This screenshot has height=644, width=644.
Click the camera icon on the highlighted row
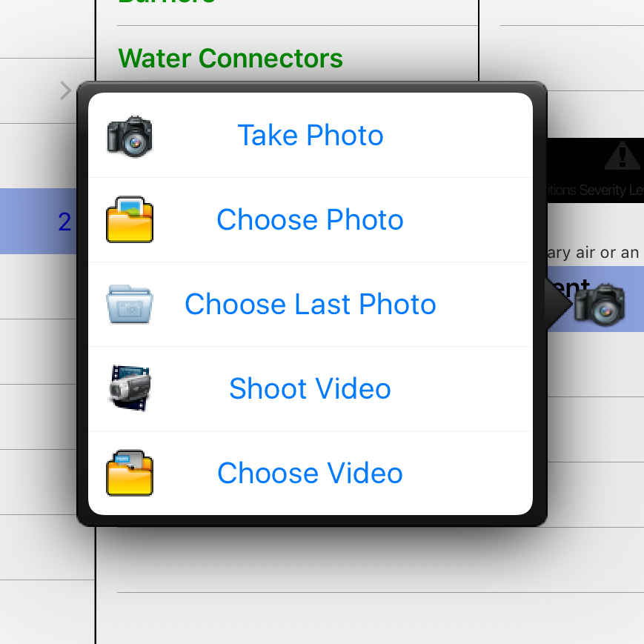pyautogui.click(x=600, y=305)
